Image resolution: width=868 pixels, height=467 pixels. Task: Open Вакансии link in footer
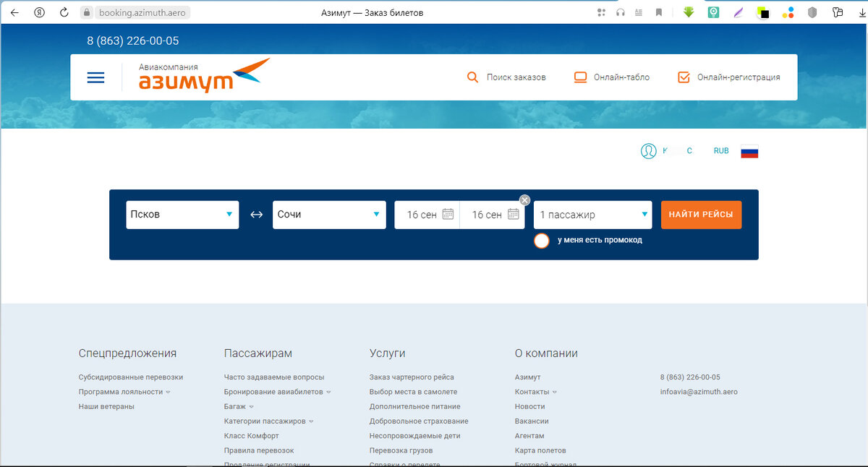point(532,421)
